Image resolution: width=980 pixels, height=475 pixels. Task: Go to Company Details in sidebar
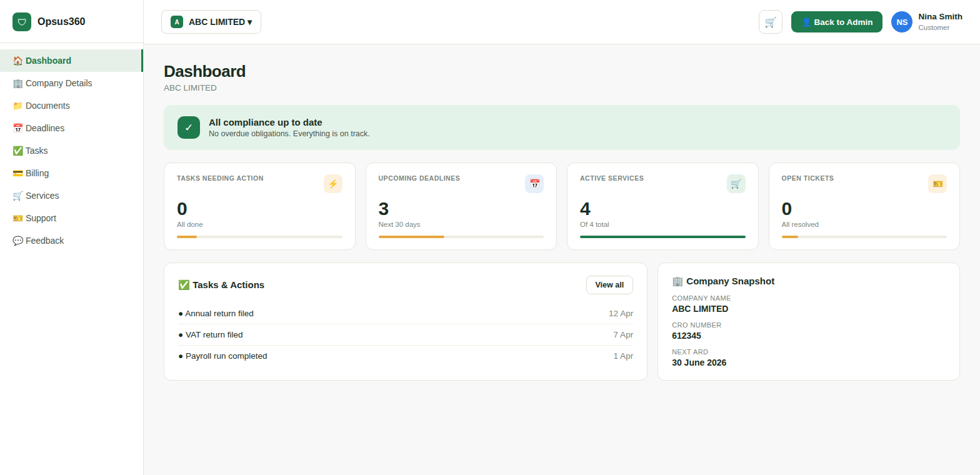71,83
